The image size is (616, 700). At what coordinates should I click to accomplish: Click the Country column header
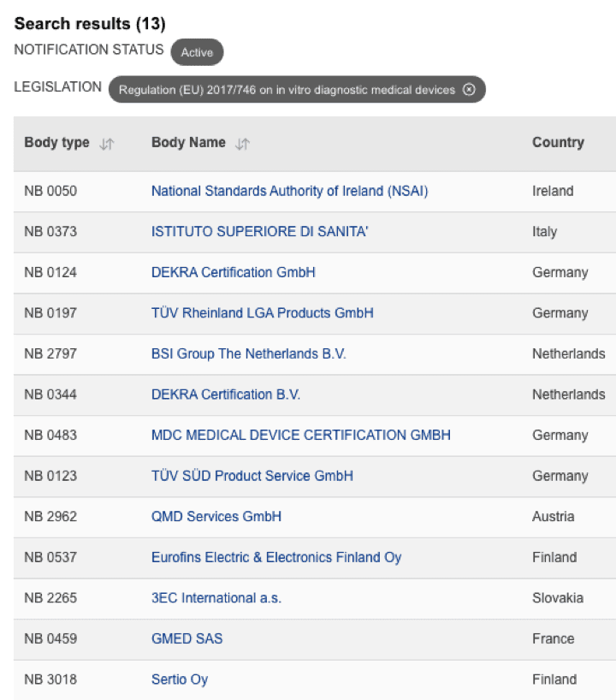coord(558,143)
